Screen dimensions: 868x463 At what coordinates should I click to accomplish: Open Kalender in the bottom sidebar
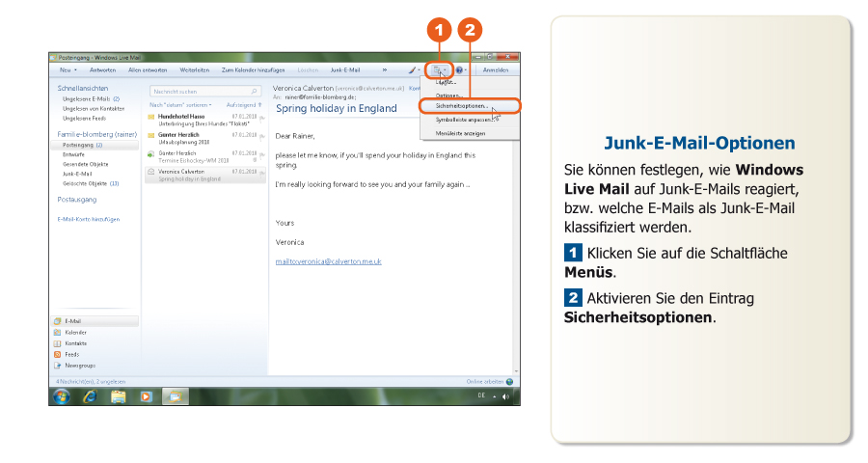pos(75,332)
